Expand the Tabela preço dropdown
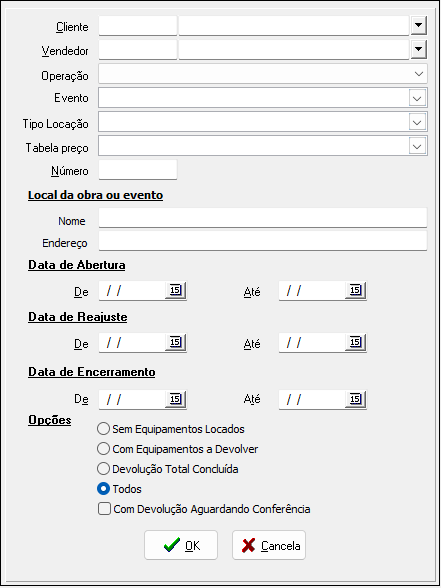 click(x=417, y=146)
